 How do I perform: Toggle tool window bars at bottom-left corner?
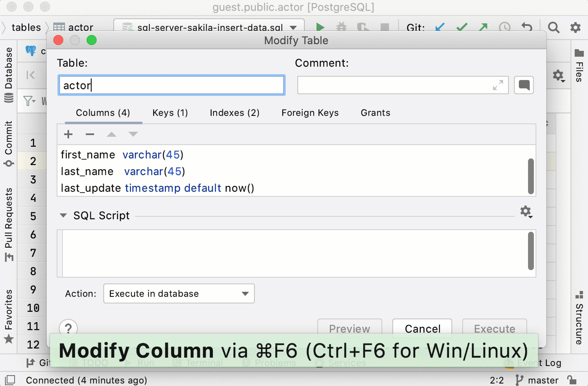pyautogui.click(x=10, y=380)
